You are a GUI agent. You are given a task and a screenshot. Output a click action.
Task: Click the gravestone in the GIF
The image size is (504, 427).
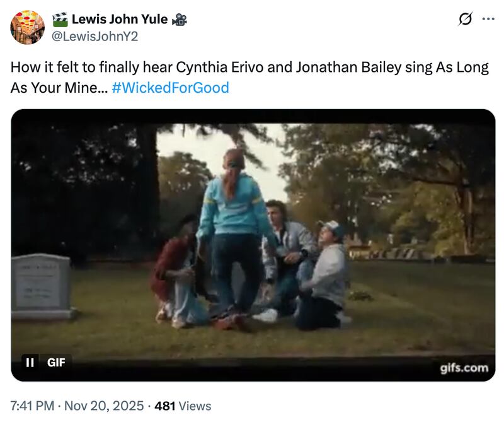(41, 286)
